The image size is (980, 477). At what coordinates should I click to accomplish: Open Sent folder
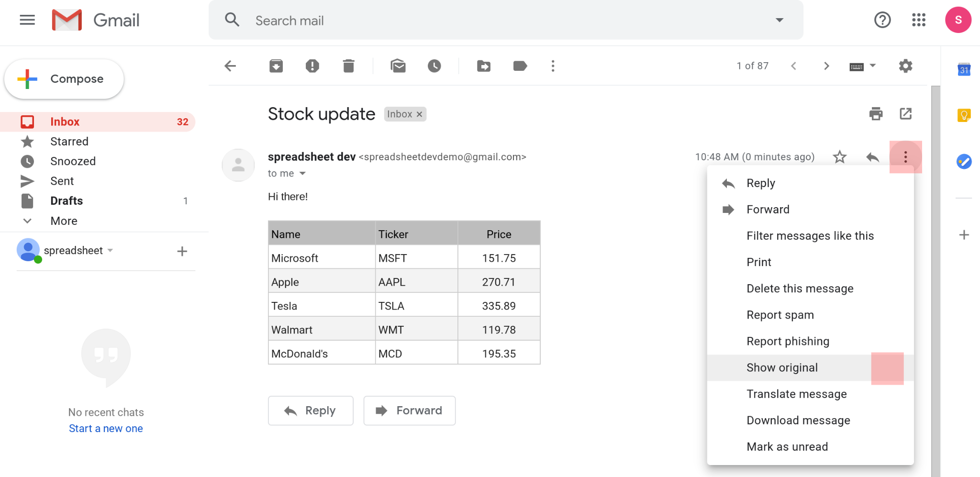pos(98,181)
